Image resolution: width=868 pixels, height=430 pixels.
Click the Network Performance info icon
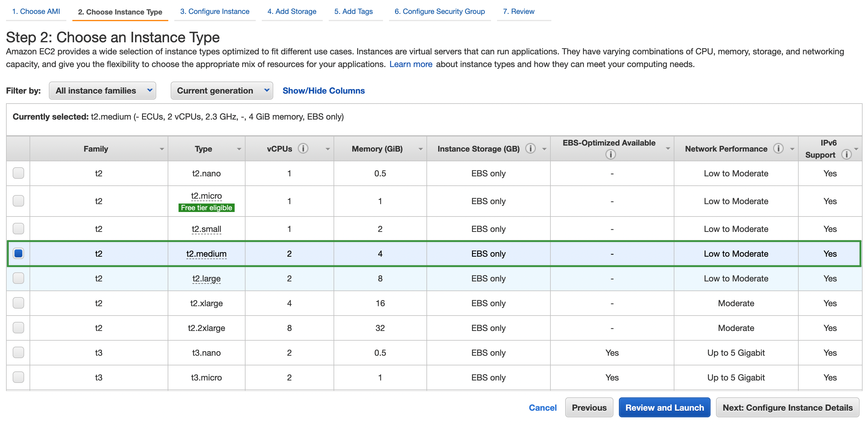point(778,149)
